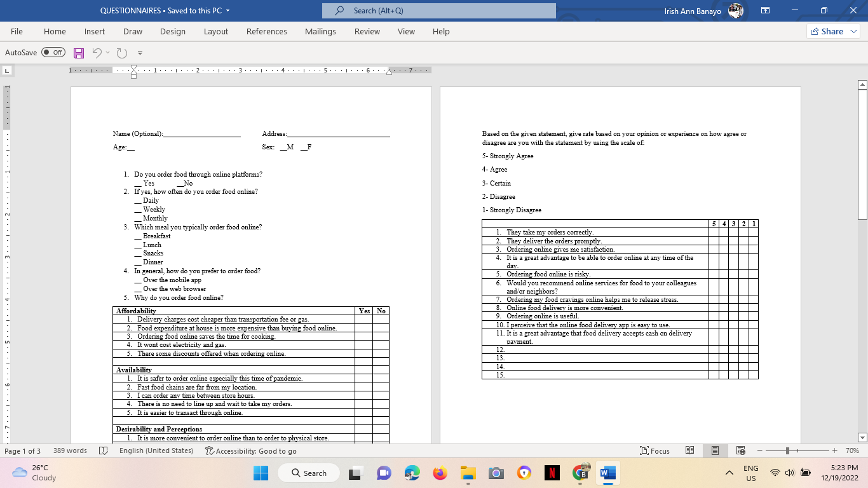
Task: Change language from English (United States)
Action: pos(156,451)
